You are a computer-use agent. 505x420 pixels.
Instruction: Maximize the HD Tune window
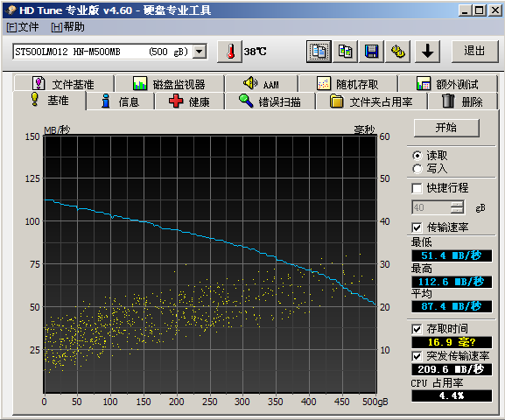tap(480, 10)
